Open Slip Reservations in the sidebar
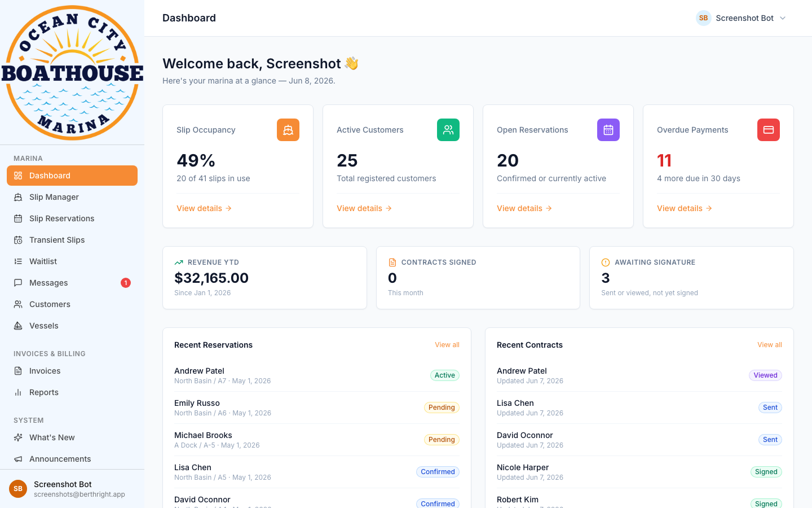The height and width of the screenshot is (508, 812). point(72,218)
